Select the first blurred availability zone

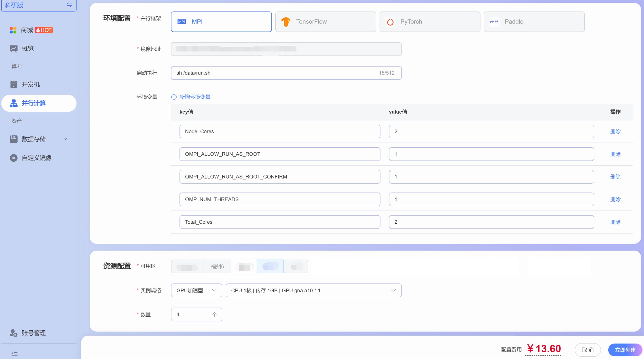click(188, 266)
